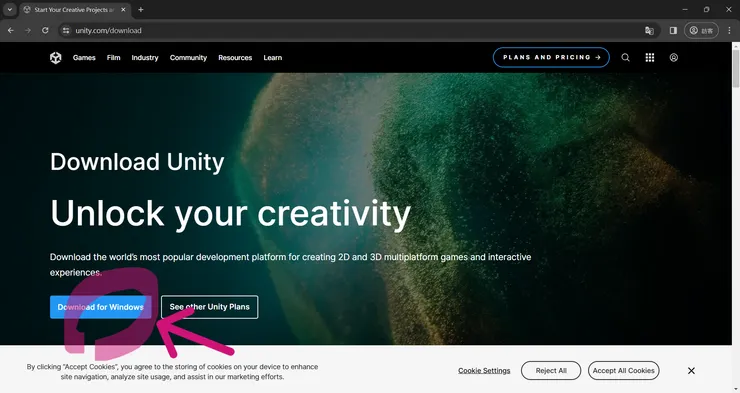Go back with the browser back arrow
The height and width of the screenshot is (393, 740).
tap(10, 30)
